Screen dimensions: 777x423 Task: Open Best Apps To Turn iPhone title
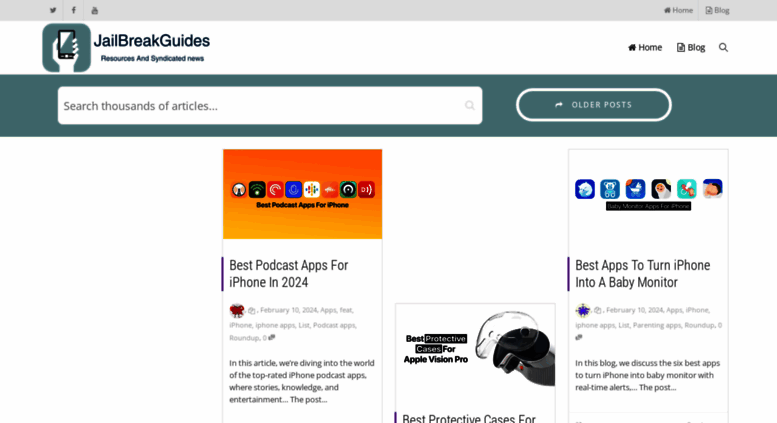point(643,273)
